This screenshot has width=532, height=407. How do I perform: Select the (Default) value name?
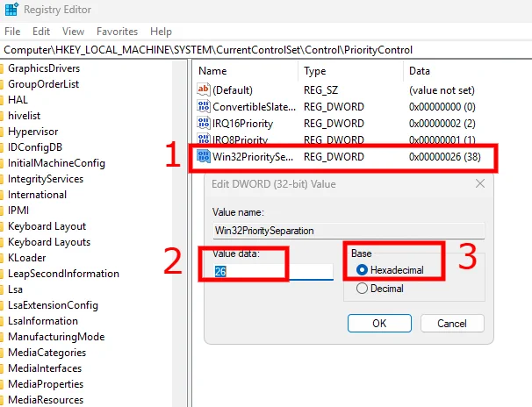coord(233,90)
